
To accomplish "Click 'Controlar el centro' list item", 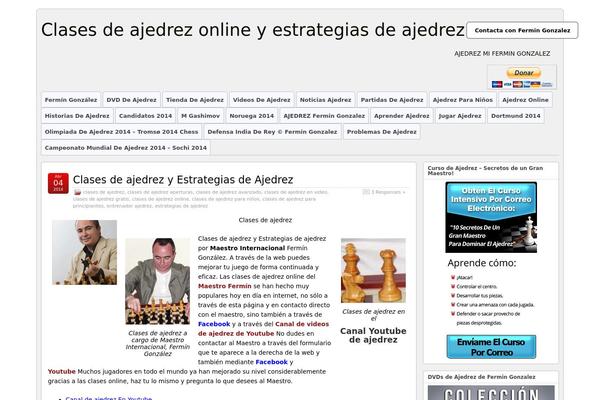I will (x=477, y=287).
